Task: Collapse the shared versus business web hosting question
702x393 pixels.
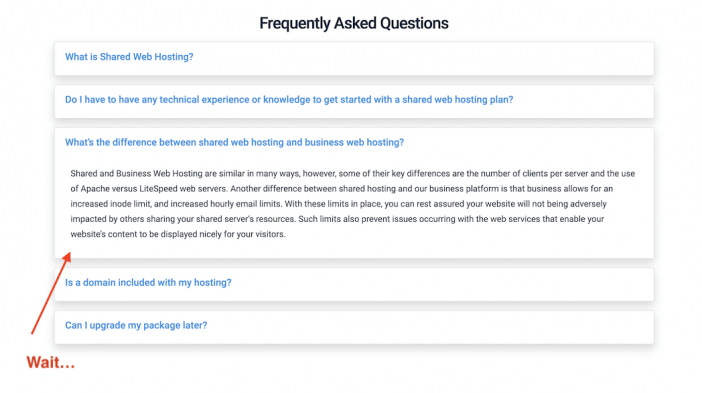Action: pos(234,142)
